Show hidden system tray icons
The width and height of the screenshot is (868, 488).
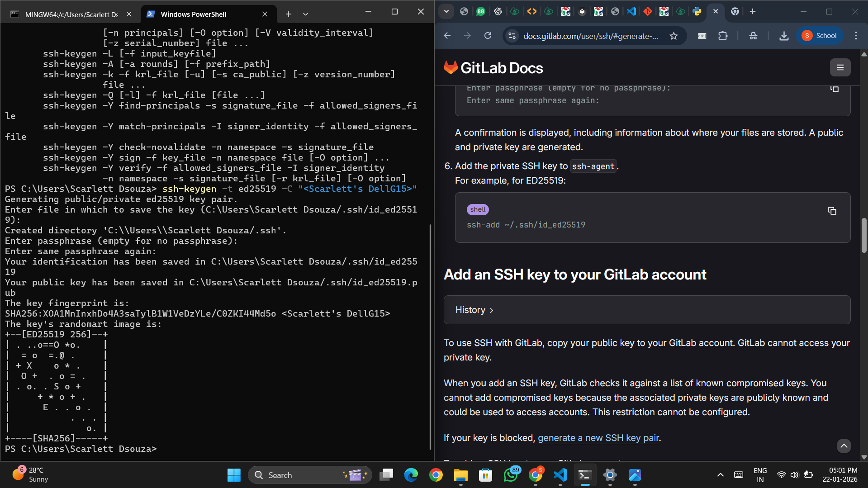click(721, 475)
